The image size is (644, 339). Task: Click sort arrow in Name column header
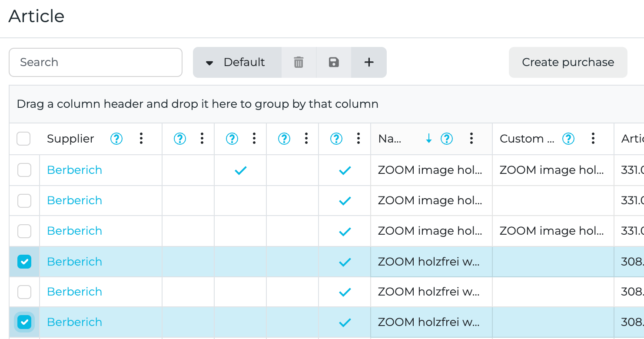pos(429,139)
